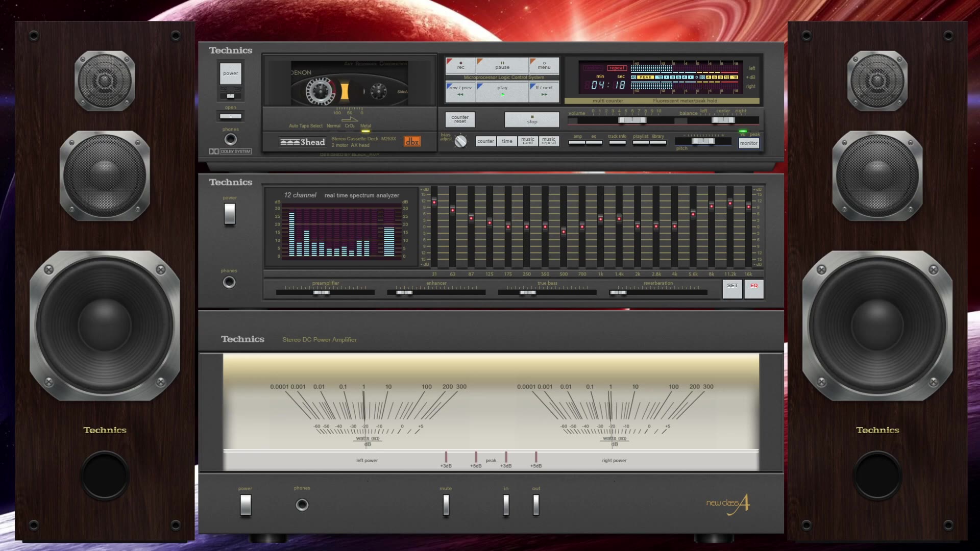Stop the tape with the stop button

532,119
